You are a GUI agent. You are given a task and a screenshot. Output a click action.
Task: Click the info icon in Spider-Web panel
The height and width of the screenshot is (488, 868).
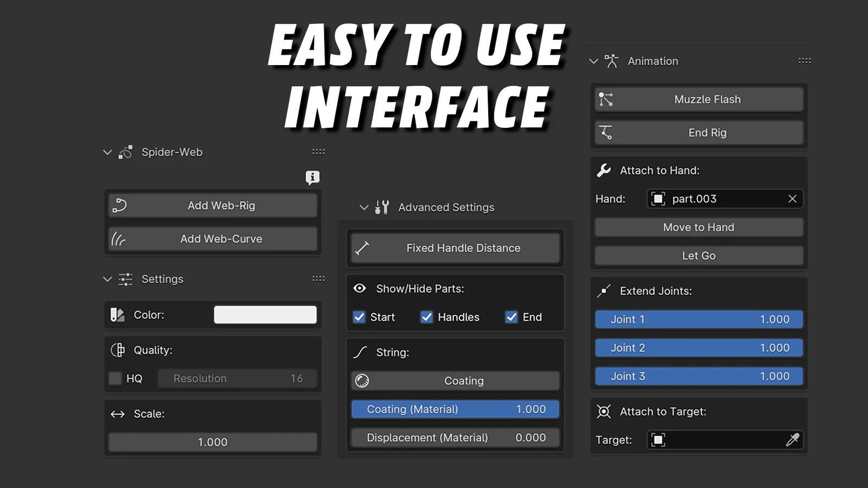(312, 177)
